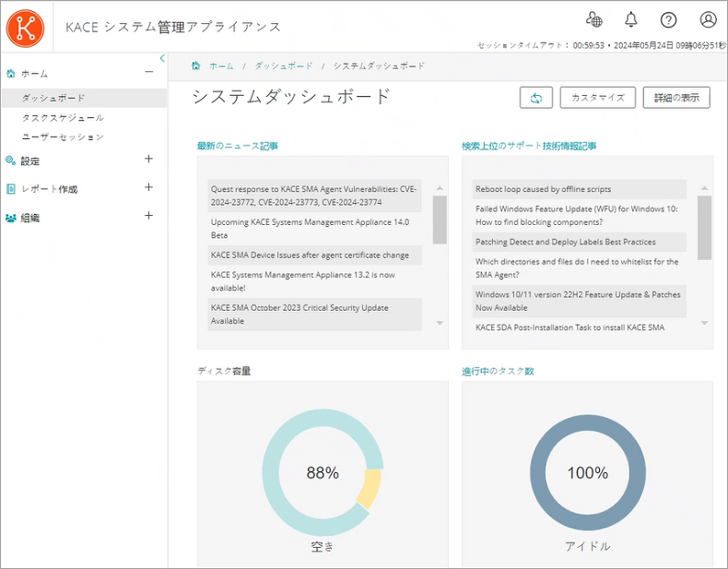Click the support articles scrollbar thumb
Screen dimensions: 728x569
click(704, 228)
